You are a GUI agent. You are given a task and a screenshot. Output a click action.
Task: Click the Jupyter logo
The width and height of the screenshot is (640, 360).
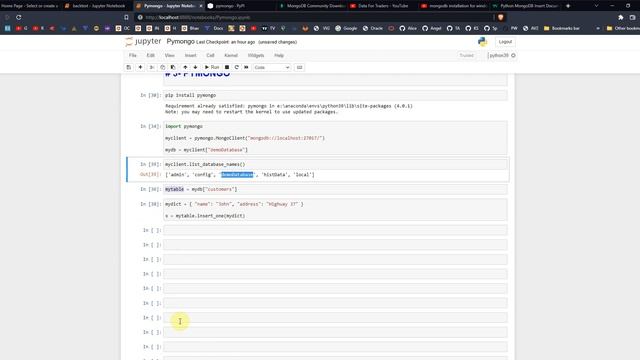click(143, 42)
